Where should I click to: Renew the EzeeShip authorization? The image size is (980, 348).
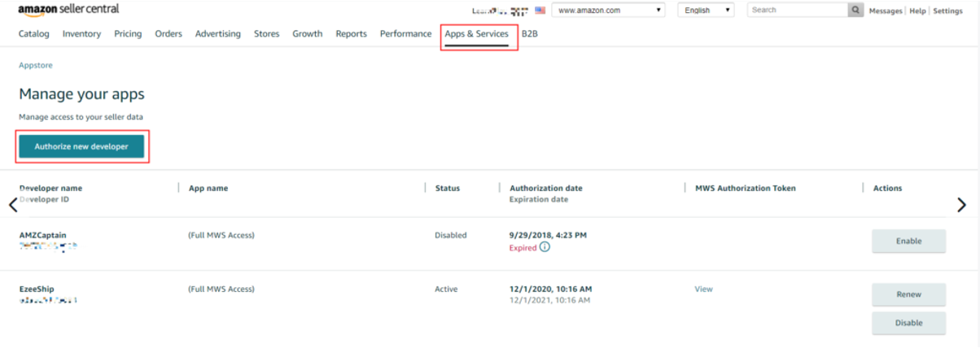(x=908, y=294)
